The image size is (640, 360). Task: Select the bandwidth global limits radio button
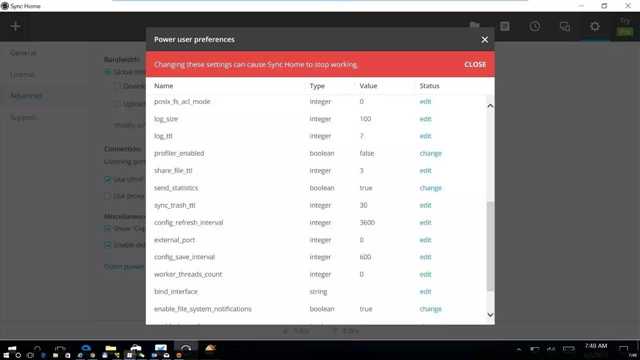coord(108,72)
